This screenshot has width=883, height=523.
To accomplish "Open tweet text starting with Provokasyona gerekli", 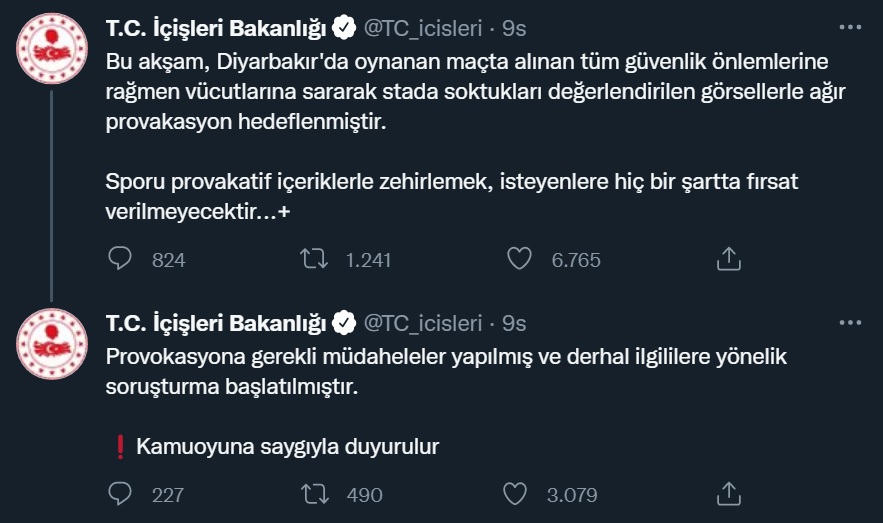I will pos(446,371).
